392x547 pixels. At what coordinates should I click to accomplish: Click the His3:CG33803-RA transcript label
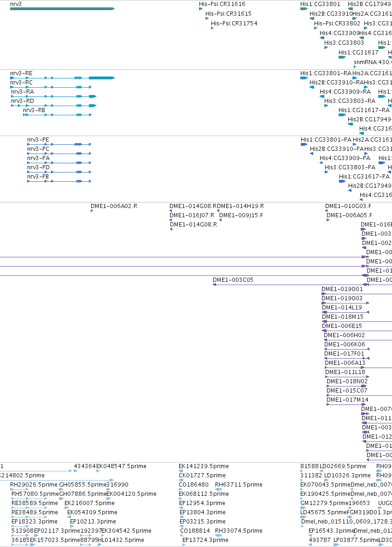[350, 101]
